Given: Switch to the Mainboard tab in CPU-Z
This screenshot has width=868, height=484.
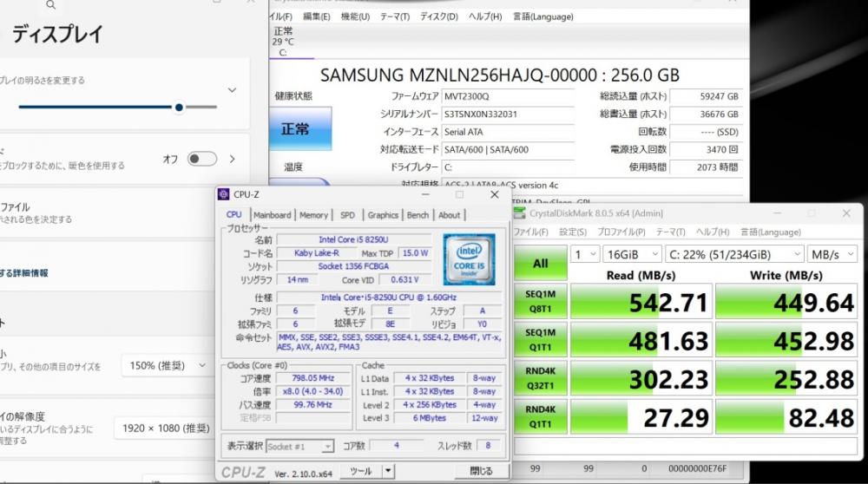Looking at the screenshot, I should [x=273, y=214].
